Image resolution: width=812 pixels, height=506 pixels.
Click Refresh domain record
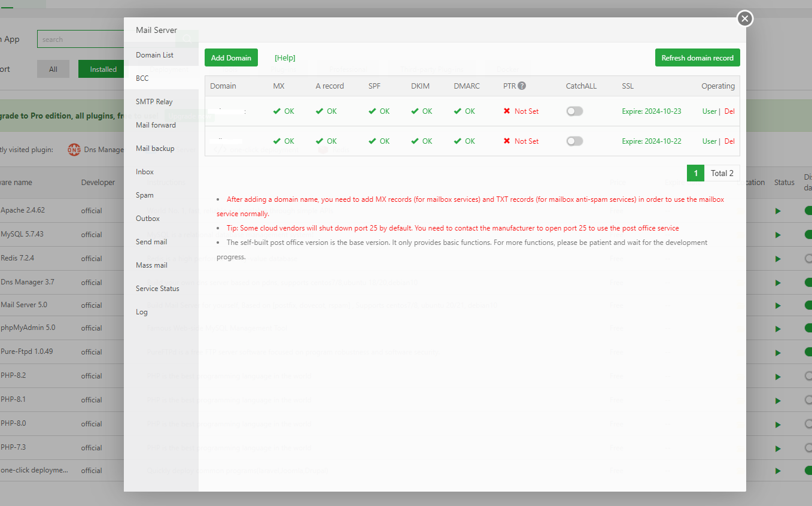pos(698,57)
